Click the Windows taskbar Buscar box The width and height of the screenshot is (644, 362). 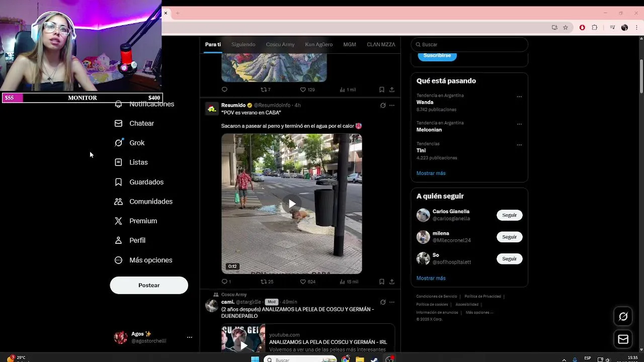300,359
